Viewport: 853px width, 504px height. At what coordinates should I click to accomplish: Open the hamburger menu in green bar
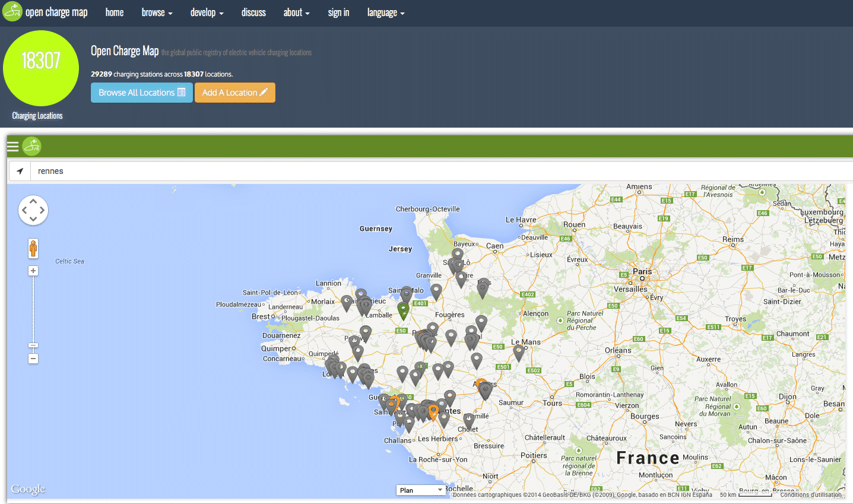pos(12,146)
